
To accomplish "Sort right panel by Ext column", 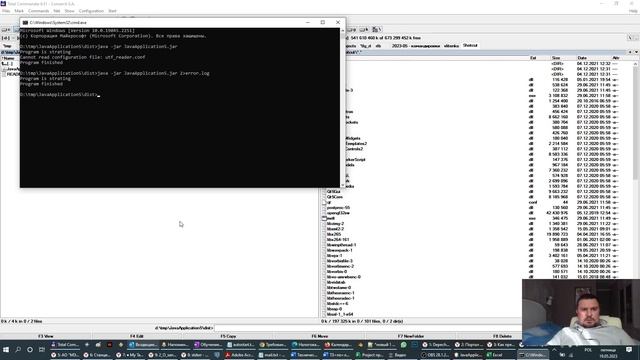I will click(533, 58).
